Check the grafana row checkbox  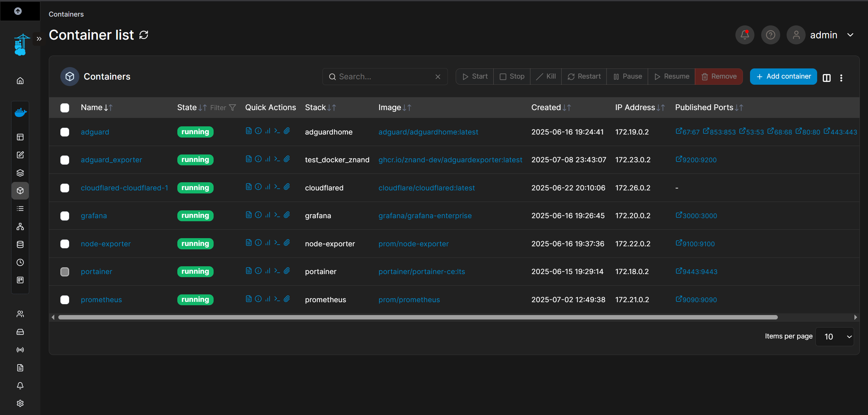click(65, 216)
